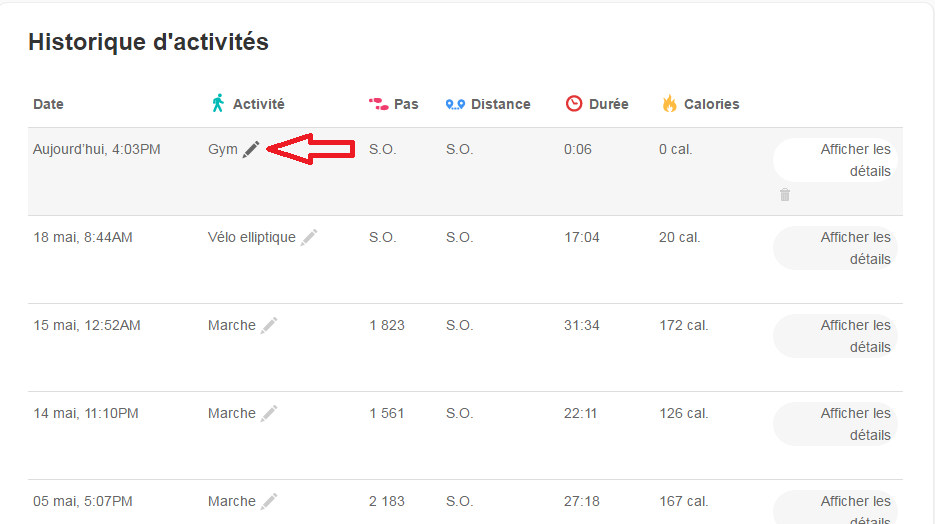Click the flame Calories icon
Viewport: 935px width, 524px height.
(x=669, y=103)
